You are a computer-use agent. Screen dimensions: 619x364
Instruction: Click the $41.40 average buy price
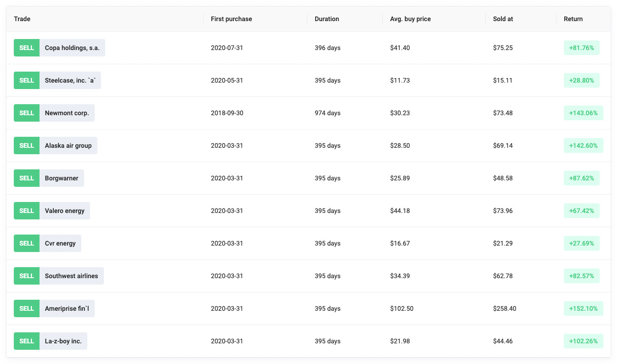(x=400, y=48)
